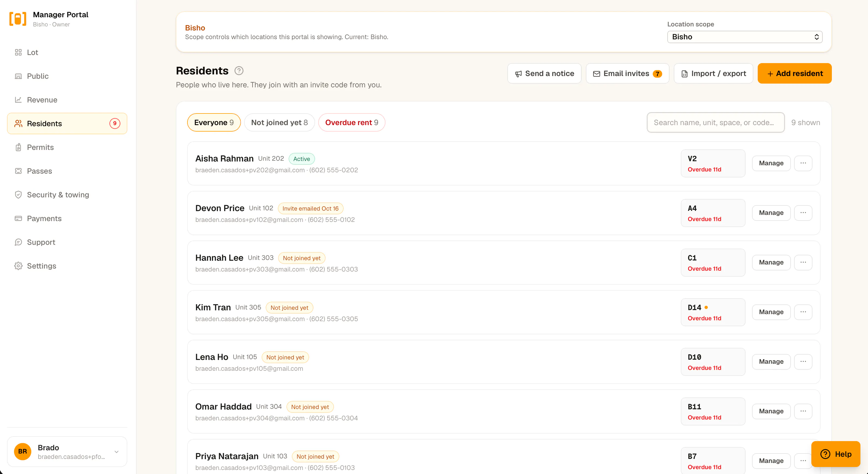The image size is (868, 474).
Task: Click Manage for Devon Price
Action: [771, 212]
